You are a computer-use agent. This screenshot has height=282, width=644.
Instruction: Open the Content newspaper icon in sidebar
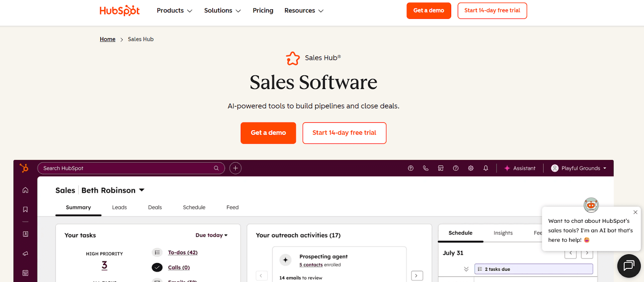[25, 273]
